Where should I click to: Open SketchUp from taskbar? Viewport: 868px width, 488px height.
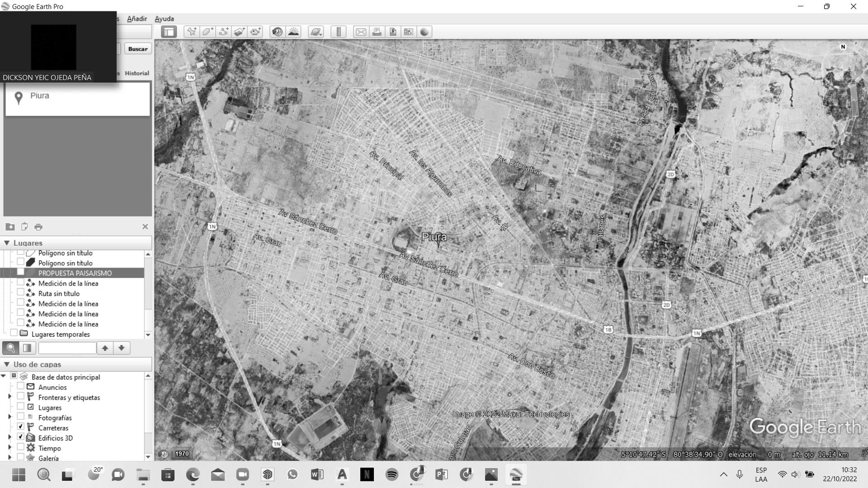267,474
